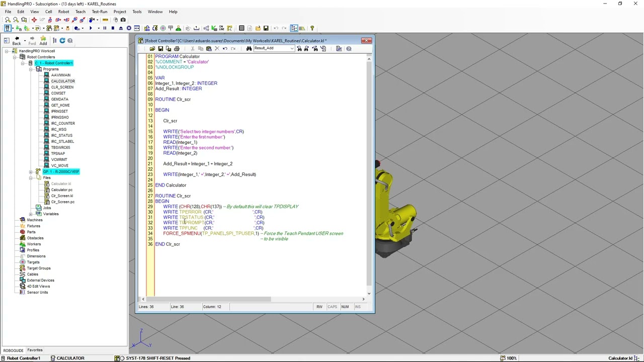Image resolution: width=644 pixels, height=362 pixels.
Task: Switch to the ROBOGUIDE tab
Action: pos(13,350)
